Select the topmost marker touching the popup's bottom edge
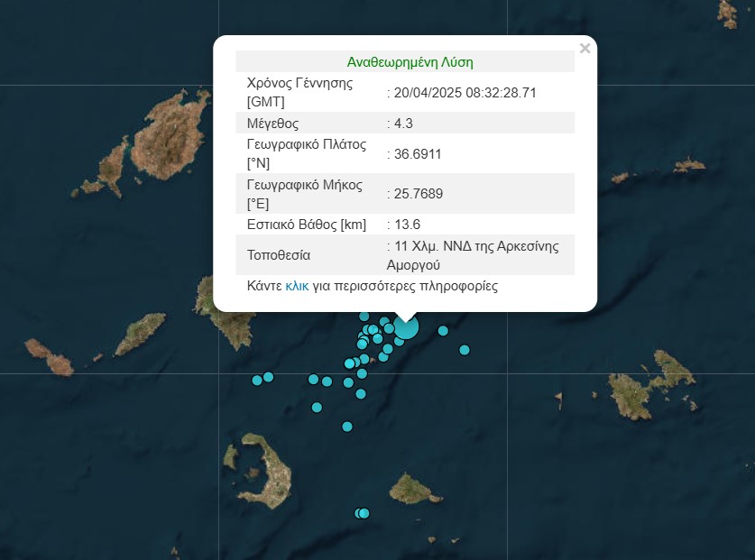 click(x=364, y=317)
